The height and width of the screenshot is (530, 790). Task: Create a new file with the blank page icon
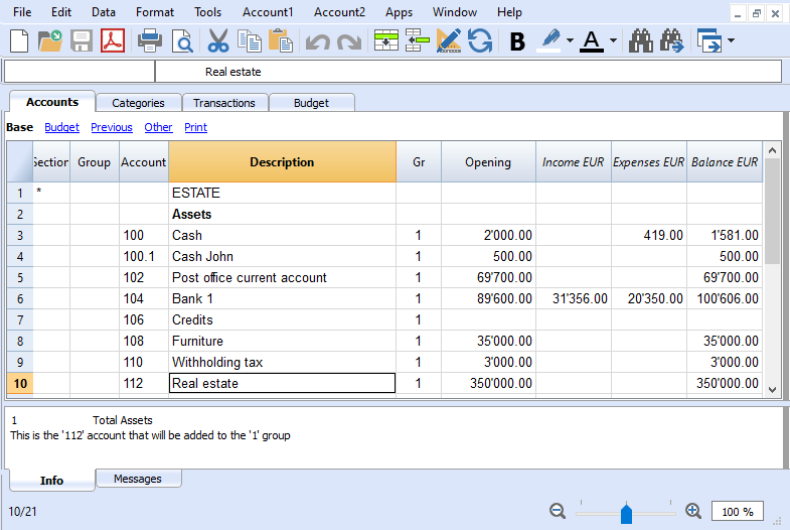[x=19, y=41]
